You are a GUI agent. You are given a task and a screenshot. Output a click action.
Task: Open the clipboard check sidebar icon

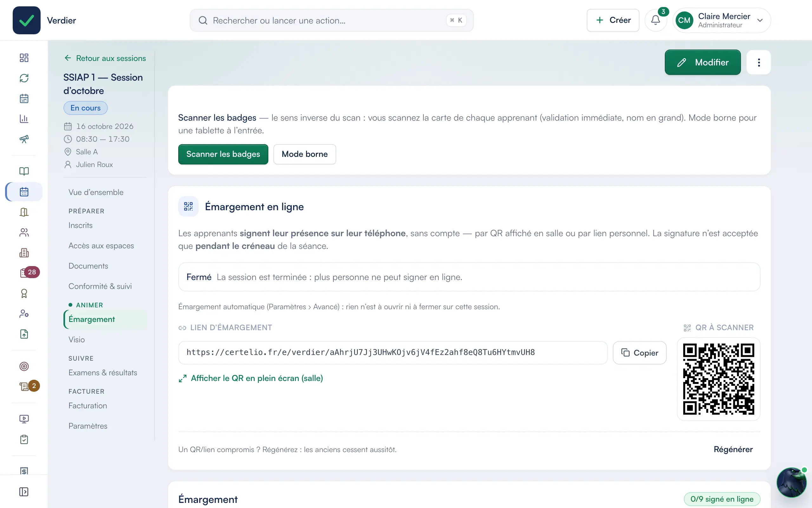tap(24, 439)
